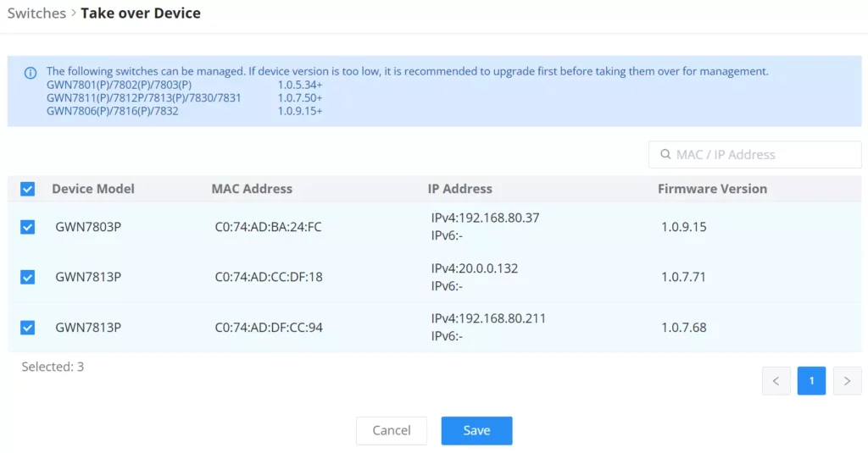Click GWN7813P model in the C0:74:AD:CC:DF:18 row
The image size is (868, 453).
pyautogui.click(x=88, y=277)
